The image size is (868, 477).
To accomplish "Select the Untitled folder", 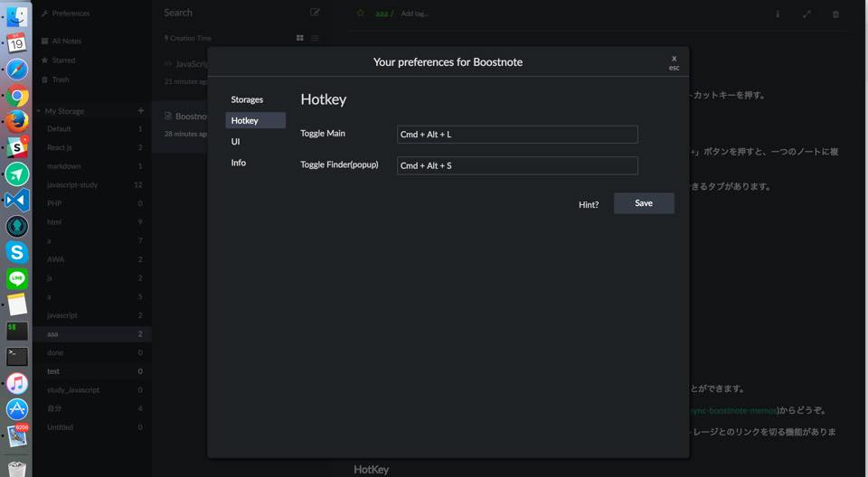I will tap(92, 427).
